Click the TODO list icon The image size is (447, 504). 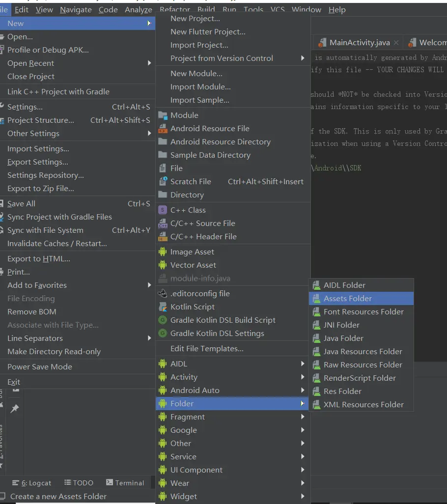[x=67, y=482]
